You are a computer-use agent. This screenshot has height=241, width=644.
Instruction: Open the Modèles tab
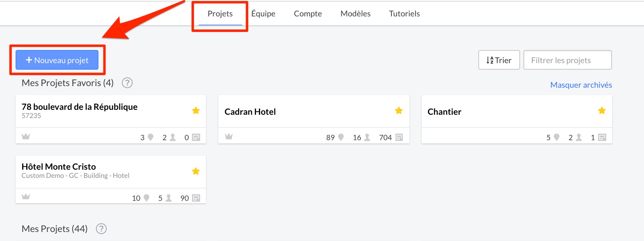point(356,14)
